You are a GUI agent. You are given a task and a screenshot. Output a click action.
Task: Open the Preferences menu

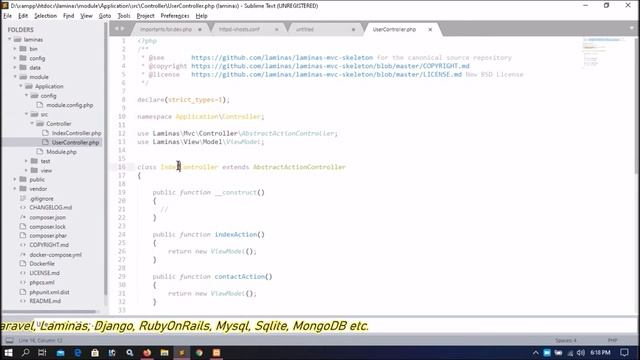(175, 16)
